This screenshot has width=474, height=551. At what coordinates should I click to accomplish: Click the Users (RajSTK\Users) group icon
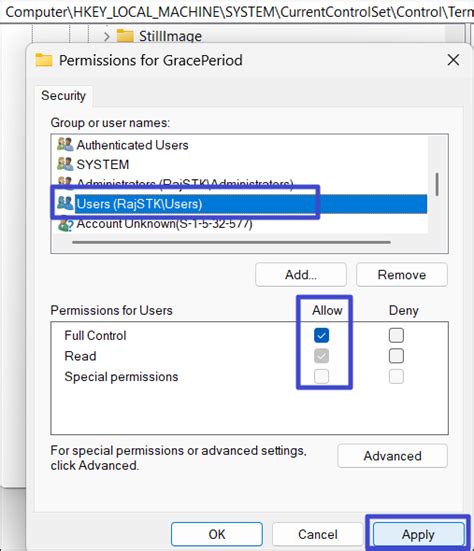[x=65, y=203]
